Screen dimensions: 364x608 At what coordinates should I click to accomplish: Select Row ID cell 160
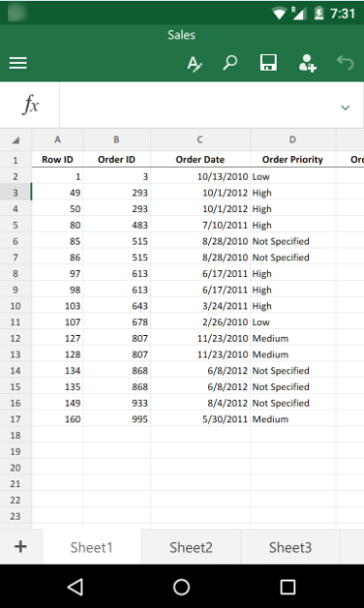[x=57, y=418]
